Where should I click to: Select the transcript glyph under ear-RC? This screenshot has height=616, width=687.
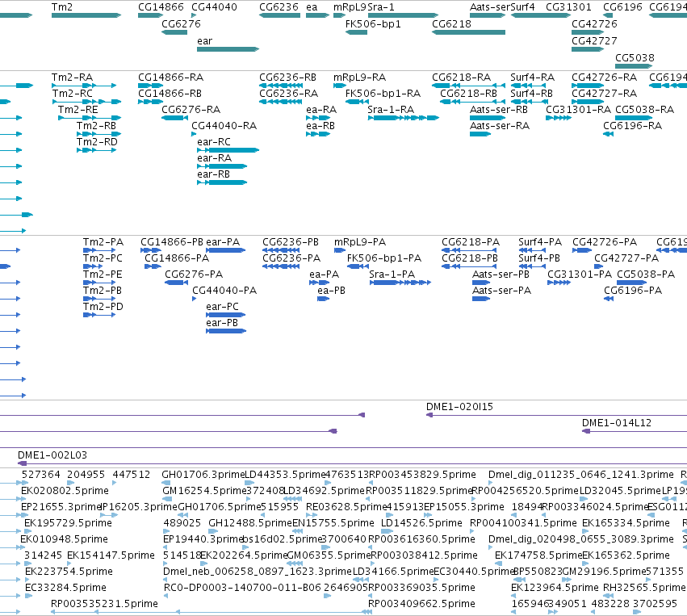[228, 150]
